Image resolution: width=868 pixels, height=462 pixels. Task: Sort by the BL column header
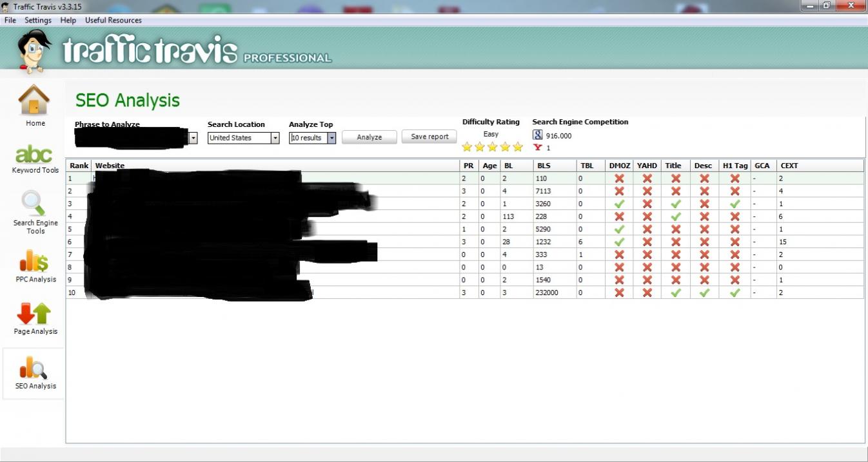tap(517, 166)
